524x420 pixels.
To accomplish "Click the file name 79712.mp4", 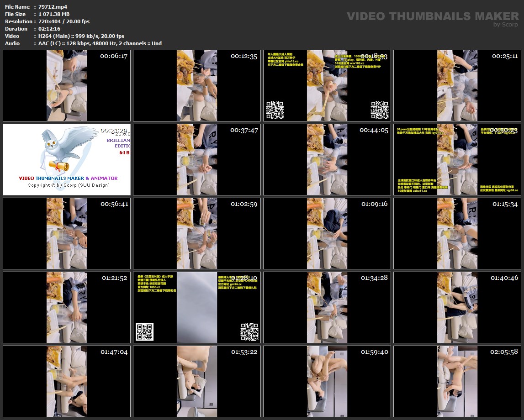I will 53,7.
